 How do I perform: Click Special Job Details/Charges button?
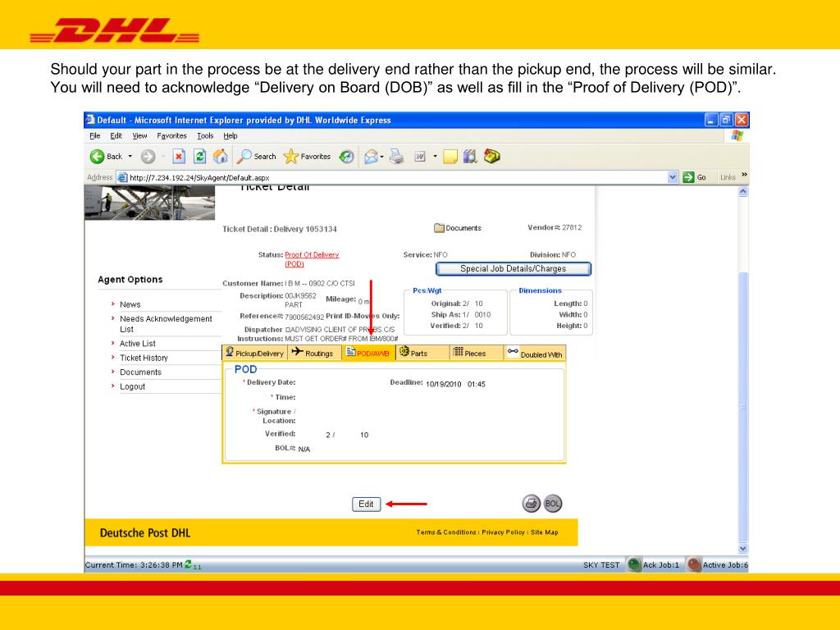pos(514,269)
